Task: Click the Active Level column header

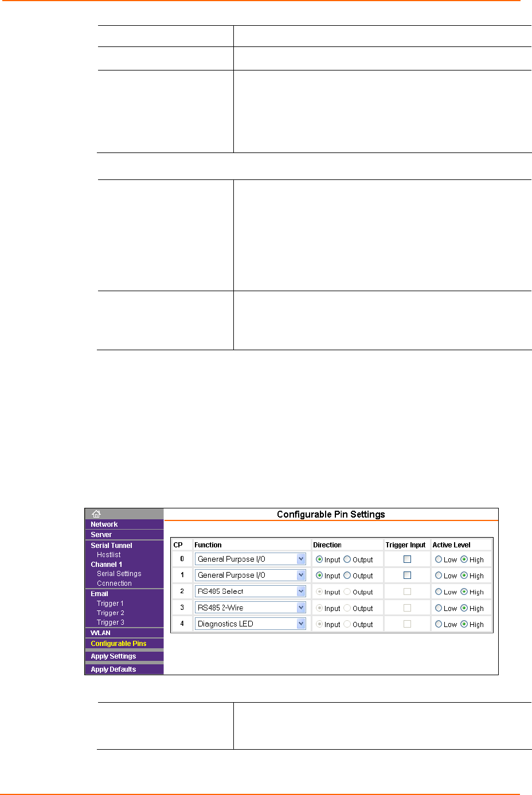Action: (451, 545)
